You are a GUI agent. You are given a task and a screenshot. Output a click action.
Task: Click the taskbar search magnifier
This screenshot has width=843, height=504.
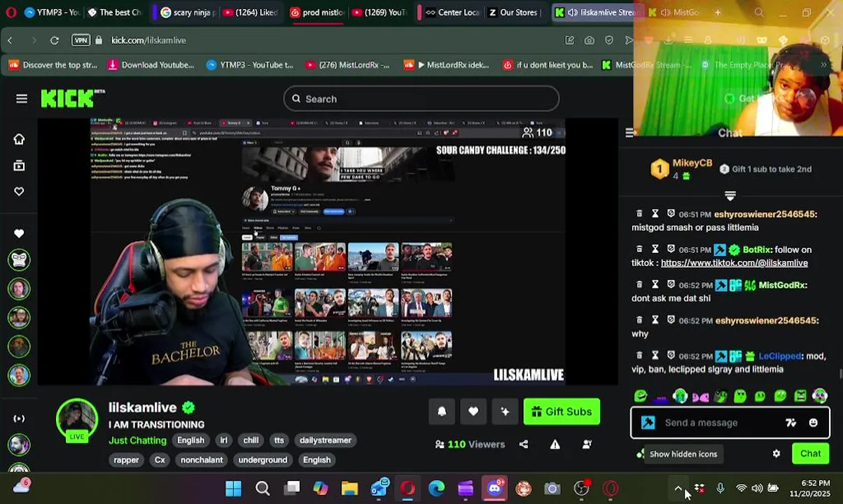pos(263,488)
